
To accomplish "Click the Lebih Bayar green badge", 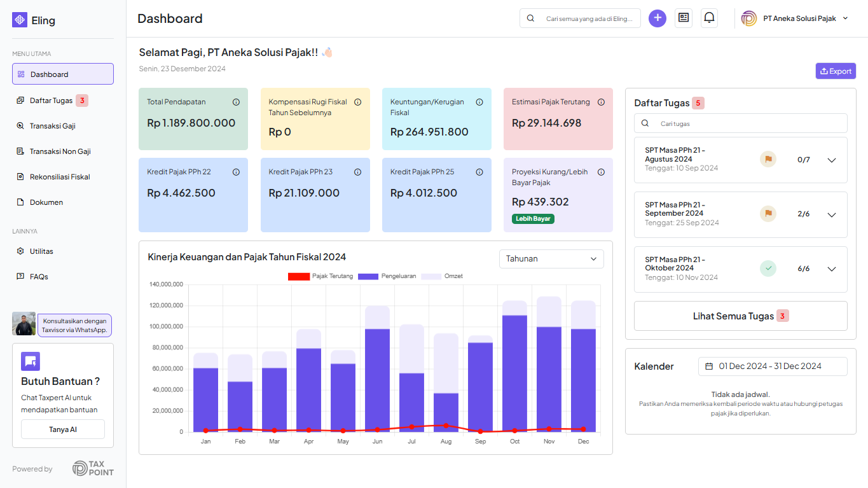I will pyautogui.click(x=533, y=218).
